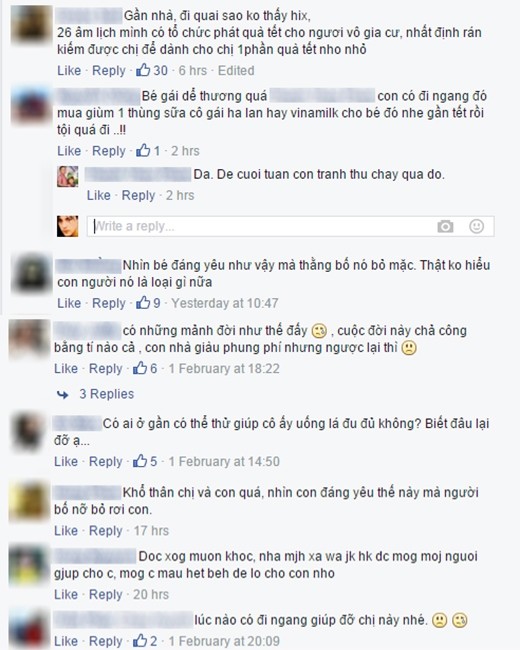Click thumbs-up icon showing 9 likes

(143, 302)
